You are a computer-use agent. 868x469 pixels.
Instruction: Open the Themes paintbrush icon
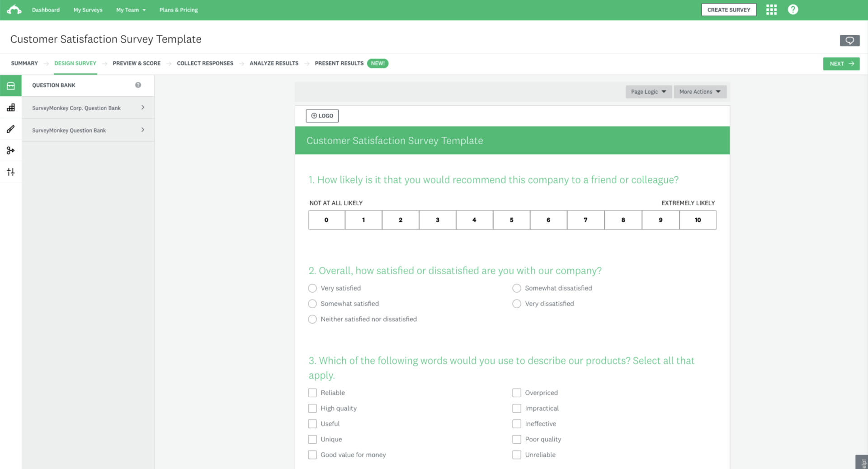pyautogui.click(x=11, y=129)
